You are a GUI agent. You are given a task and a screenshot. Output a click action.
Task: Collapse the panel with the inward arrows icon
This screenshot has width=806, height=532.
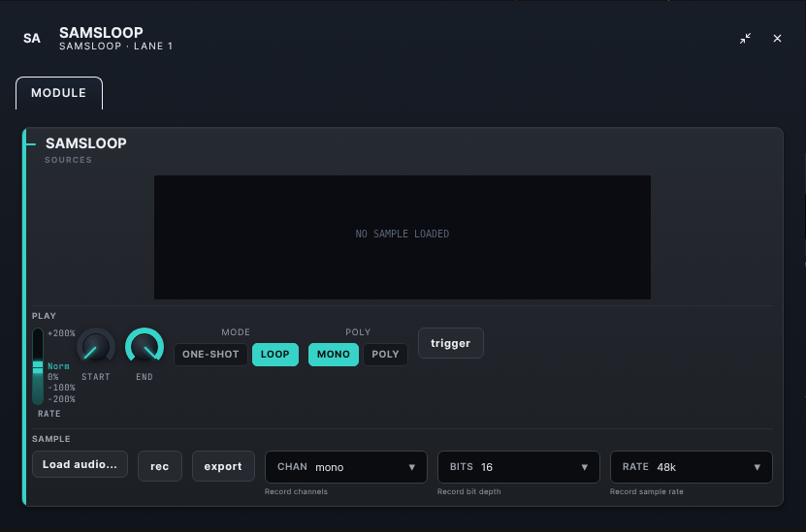745,39
